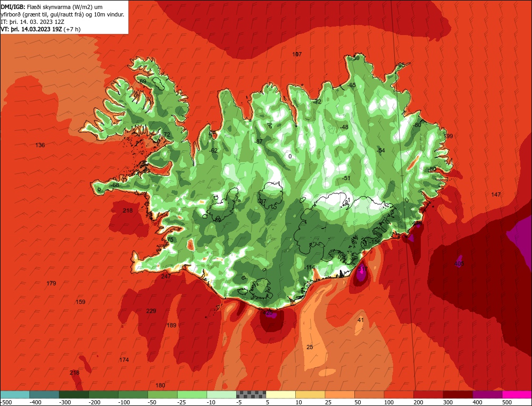Image resolution: width=532 pixels, height=406 pixels.
Task: Click the '300' label on the legend scale
Action: coord(448,402)
